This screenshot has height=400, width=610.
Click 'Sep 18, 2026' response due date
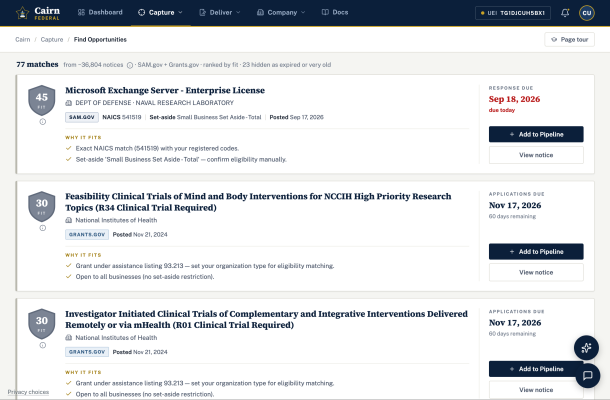514,99
